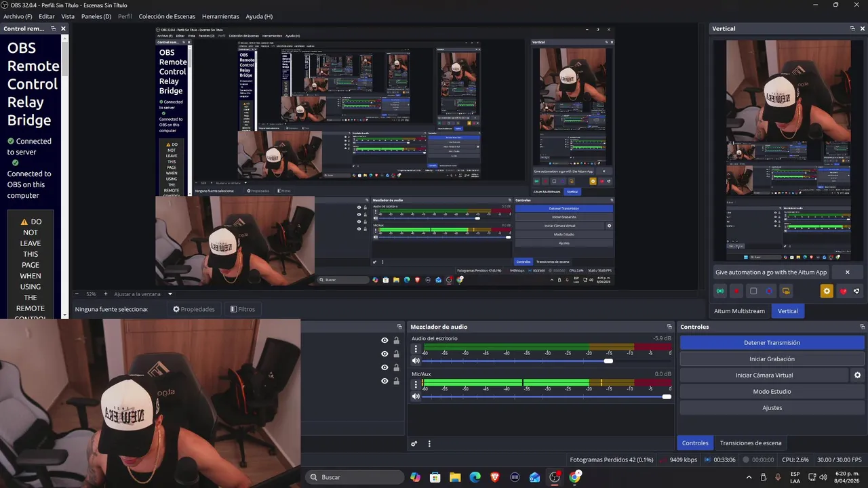This screenshot has height=488, width=868.
Task: Click the Fotogramas Perdidos 42 (0.1%) status text
Action: click(612, 460)
